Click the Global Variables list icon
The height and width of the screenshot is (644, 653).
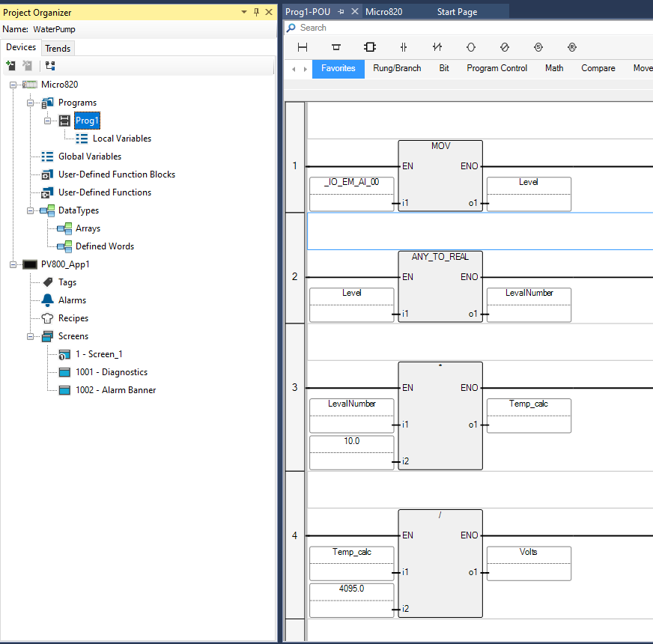47,157
